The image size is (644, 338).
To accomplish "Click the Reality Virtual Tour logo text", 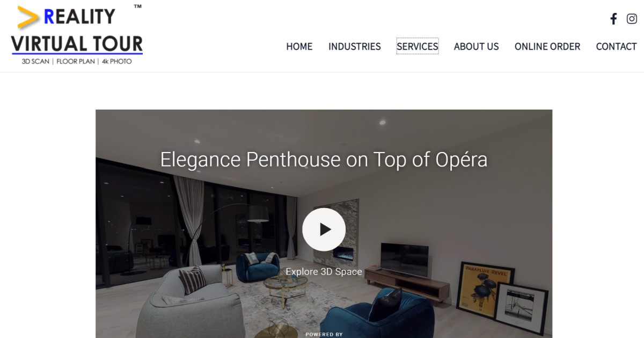I will [x=77, y=31].
